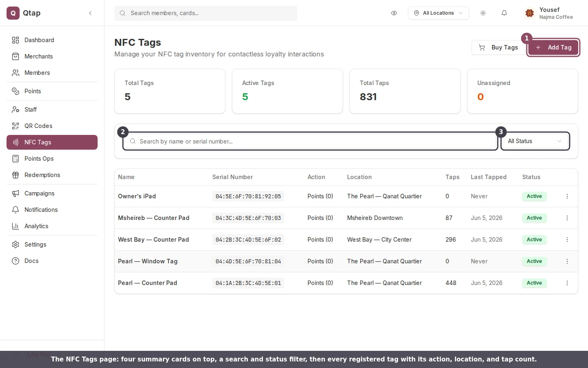Screen dimensions: 588x368
Task: Go to the Members section
Action: click(x=52, y=73)
